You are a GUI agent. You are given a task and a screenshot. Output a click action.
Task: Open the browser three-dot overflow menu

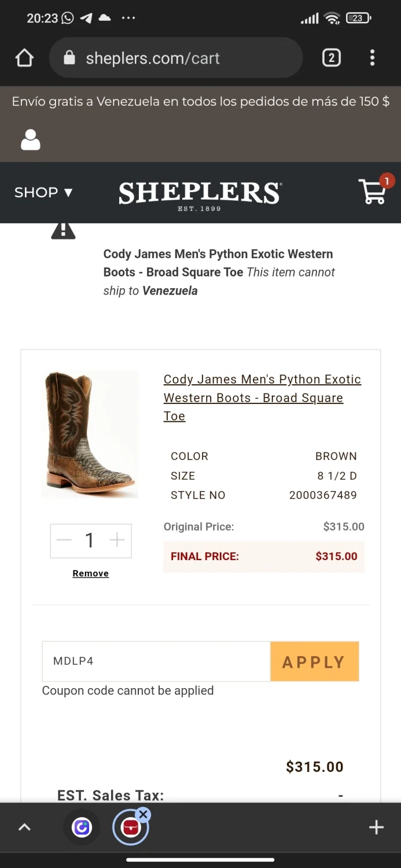tap(372, 58)
